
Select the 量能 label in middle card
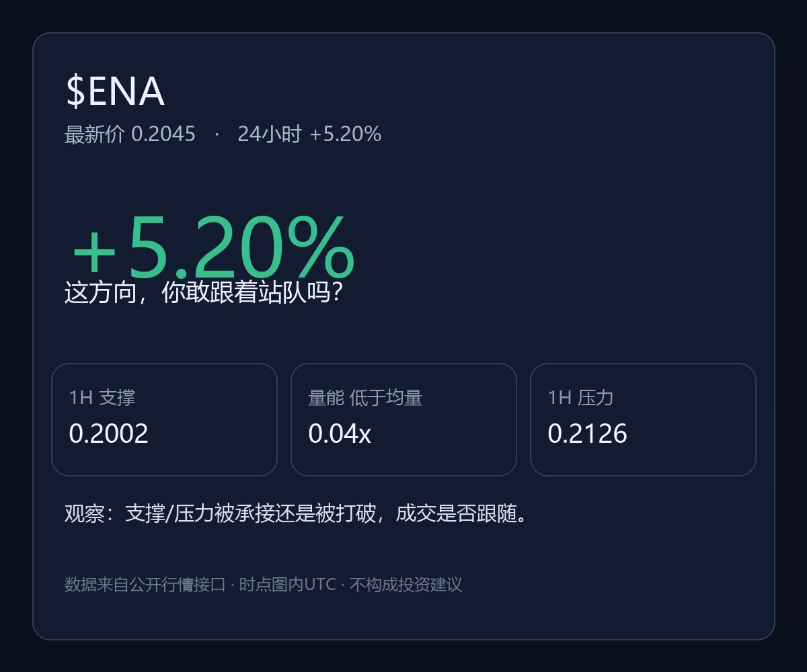(x=326, y=398)
